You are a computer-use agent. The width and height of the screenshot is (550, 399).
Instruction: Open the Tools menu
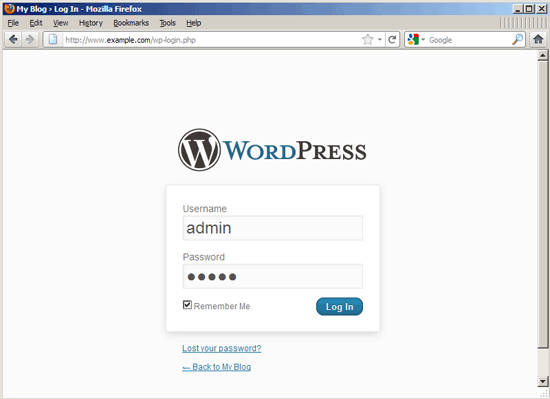(167, 23)
